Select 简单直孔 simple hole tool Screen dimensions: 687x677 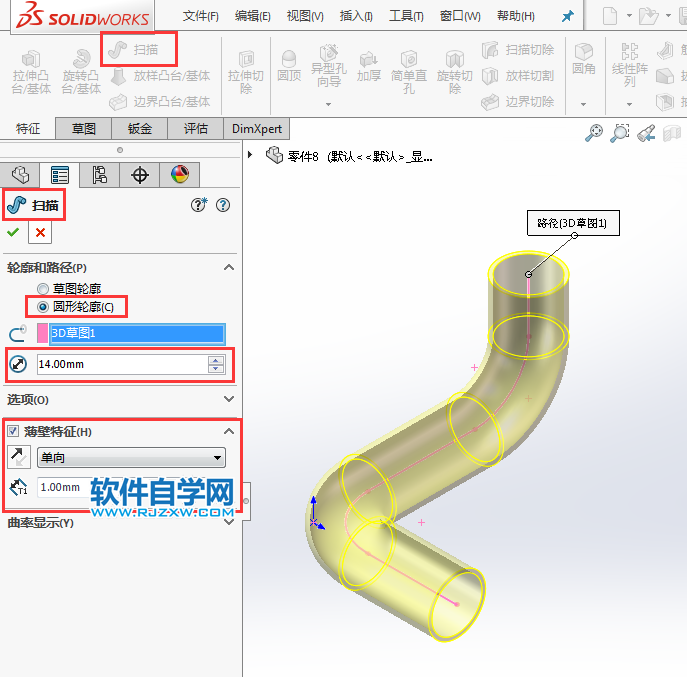tap(409, 72)
